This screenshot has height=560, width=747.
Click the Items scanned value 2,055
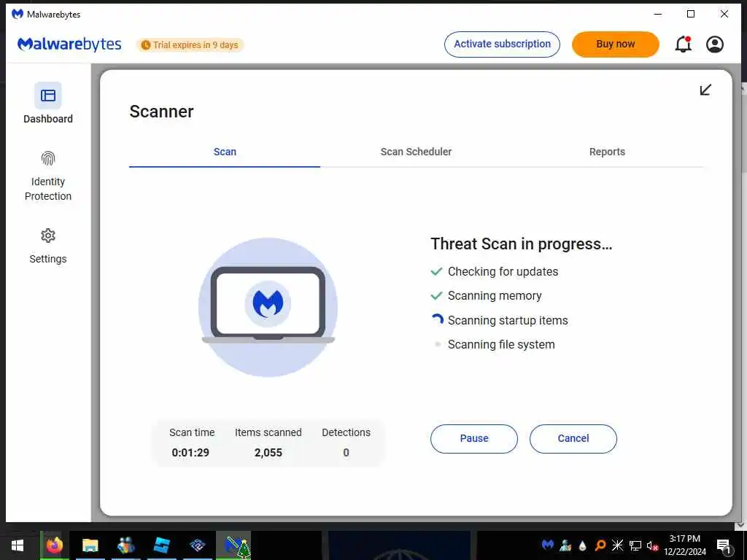point(268,452)
